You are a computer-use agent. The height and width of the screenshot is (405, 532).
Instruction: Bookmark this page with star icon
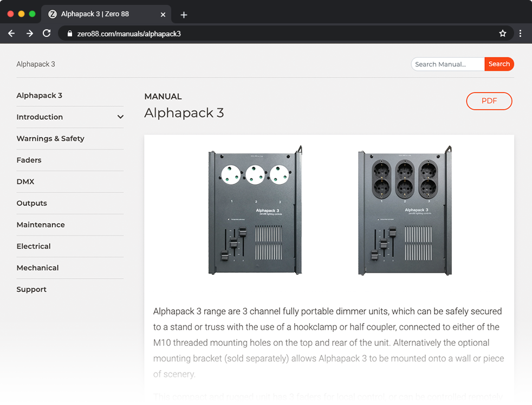click(502, 34)
